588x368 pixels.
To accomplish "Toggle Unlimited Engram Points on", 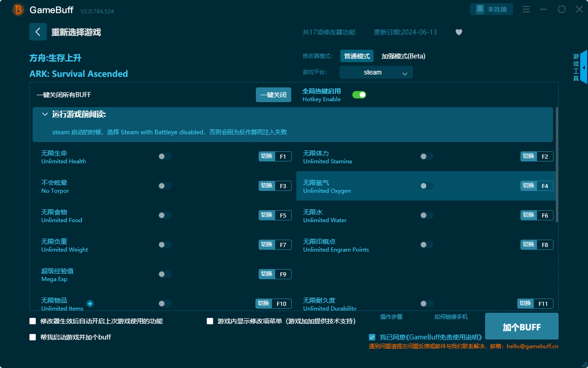I will (x=427, y=245).
